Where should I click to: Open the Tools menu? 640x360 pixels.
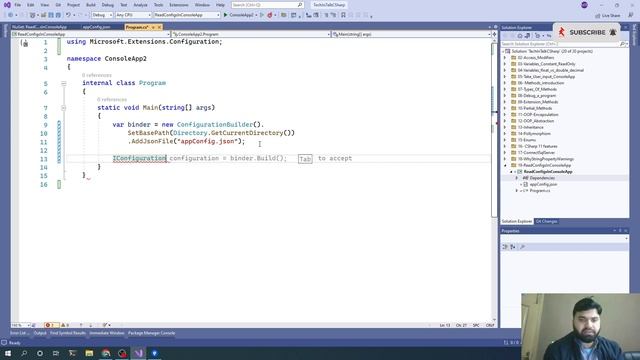[x=158, y=5]
